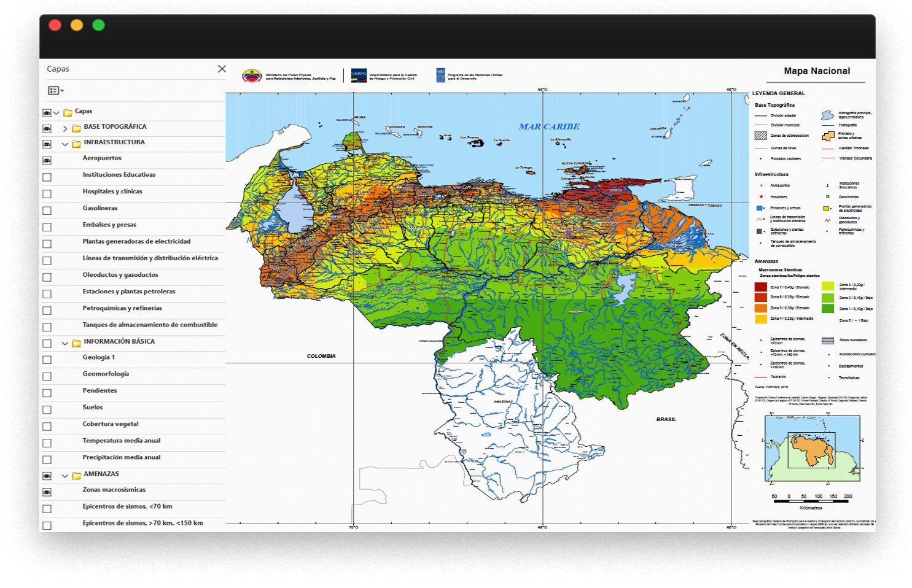Collapse the INFRAESTRUCTURA folder
Viewport: 912px width, 588px height.
click(65, 144)
